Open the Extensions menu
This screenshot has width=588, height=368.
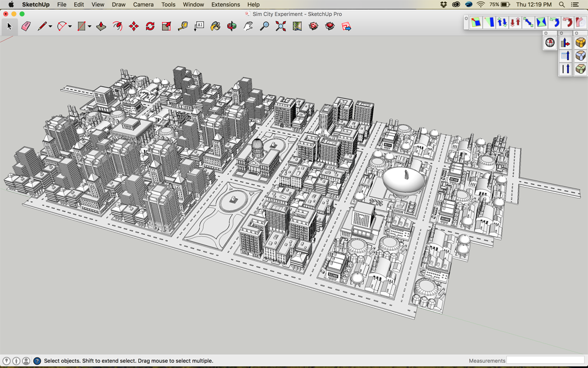(x=225, y=5)
